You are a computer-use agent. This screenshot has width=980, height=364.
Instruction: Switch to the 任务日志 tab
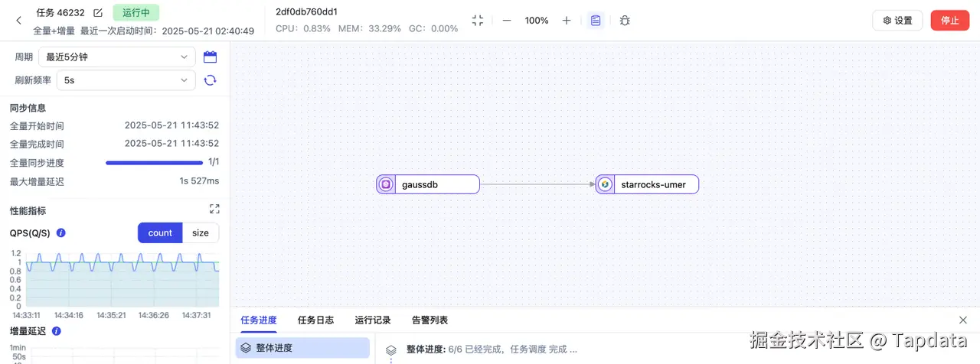click(315, 320)
